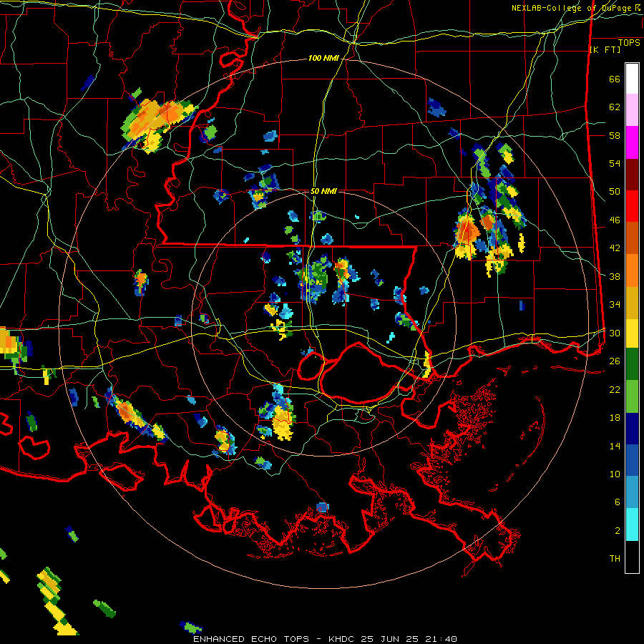Click the '50' legend value
The image size is (644, 644).
click(615, 192)
